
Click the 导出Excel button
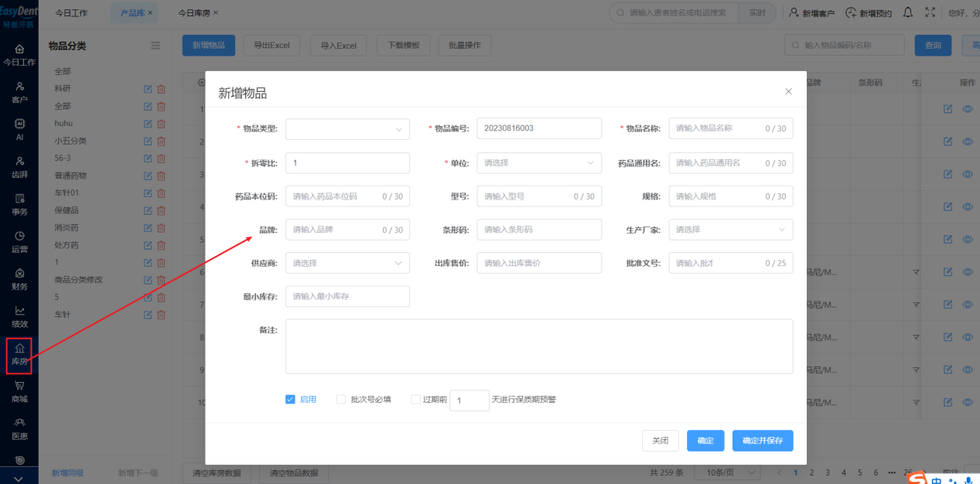[271, 46]
